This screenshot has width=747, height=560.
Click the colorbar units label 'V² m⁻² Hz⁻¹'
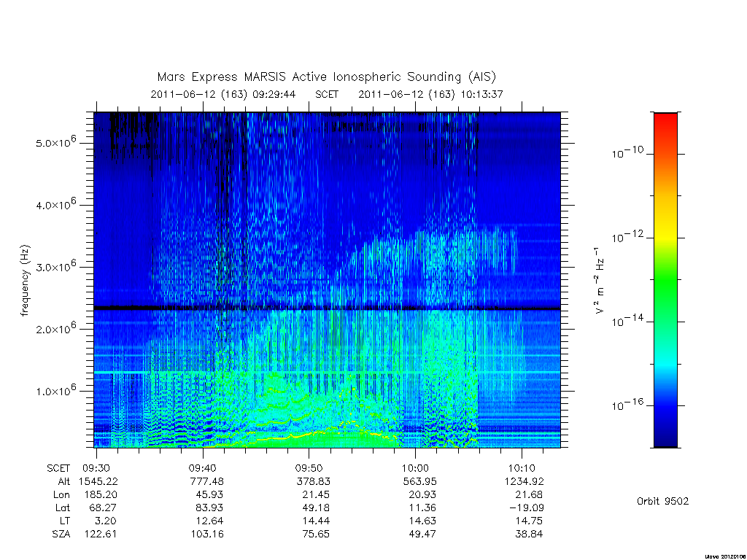pyautogui.click(x=599, y=281)
